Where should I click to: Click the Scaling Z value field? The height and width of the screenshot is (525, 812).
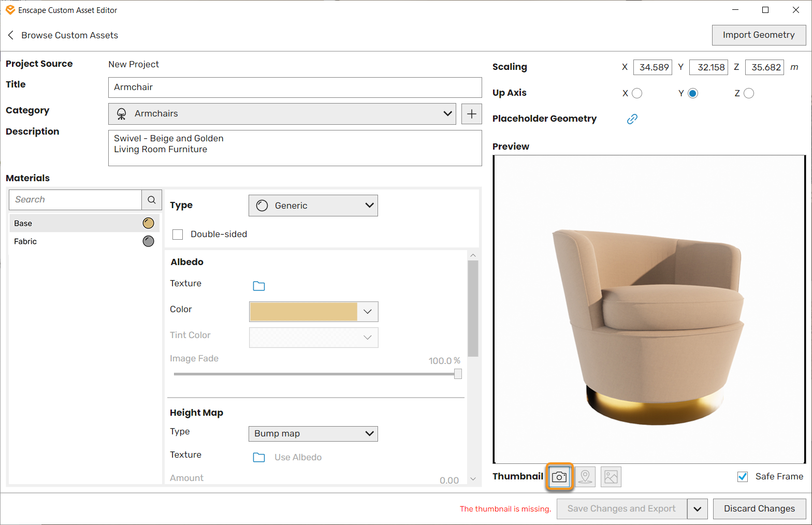pos(765,67)
